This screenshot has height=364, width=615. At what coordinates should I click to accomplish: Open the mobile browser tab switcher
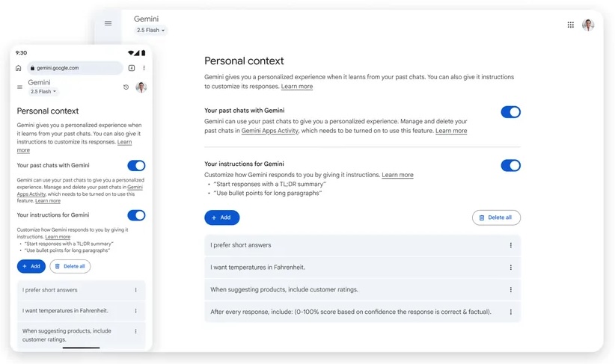point(132,68)
